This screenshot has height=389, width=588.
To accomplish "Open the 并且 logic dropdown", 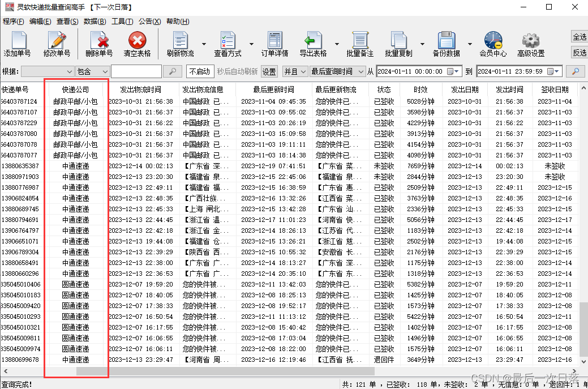I will [x=295, y=71].
